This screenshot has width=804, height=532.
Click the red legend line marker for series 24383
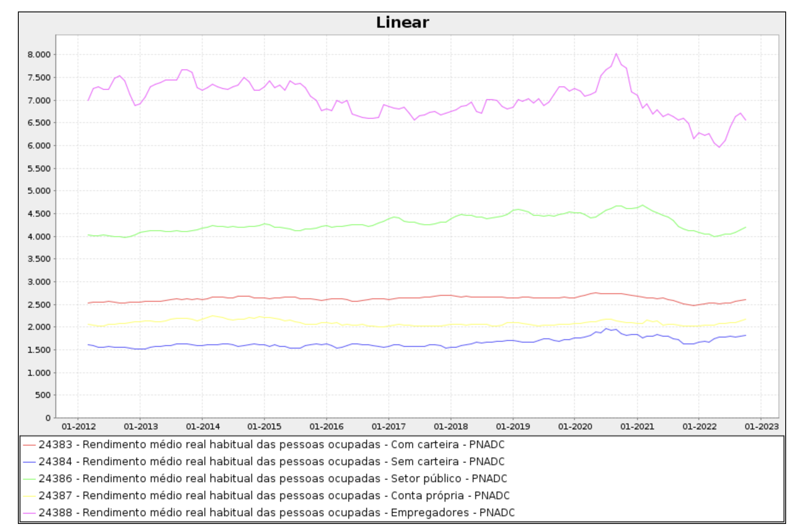[29, 445]
